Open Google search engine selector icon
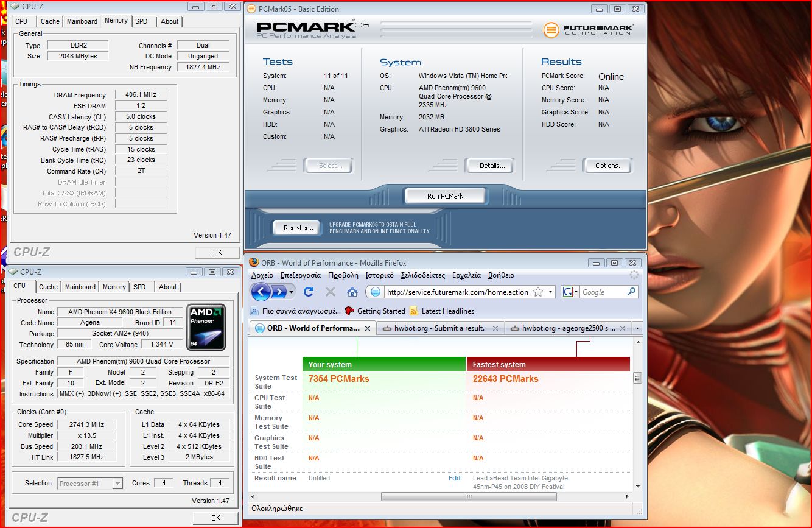 point(570,292)
